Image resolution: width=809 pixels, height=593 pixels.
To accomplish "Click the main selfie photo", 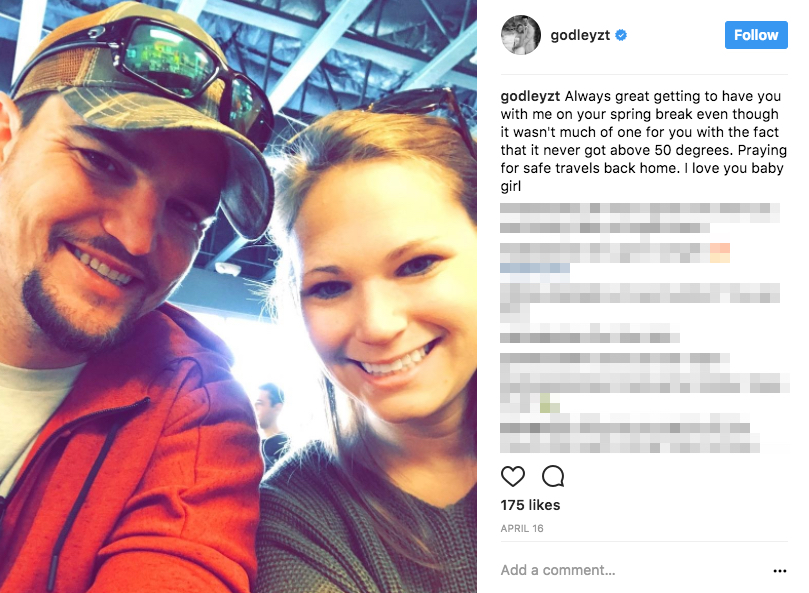I will (238, 296).
